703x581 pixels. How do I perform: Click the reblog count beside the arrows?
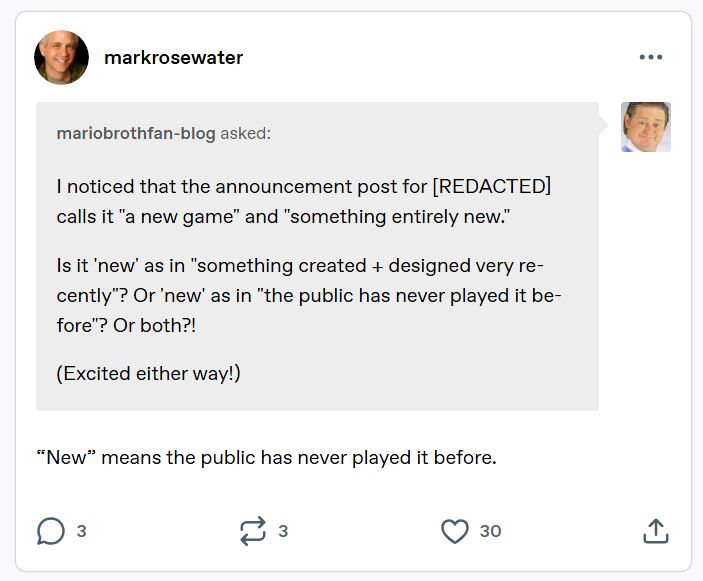283,531
